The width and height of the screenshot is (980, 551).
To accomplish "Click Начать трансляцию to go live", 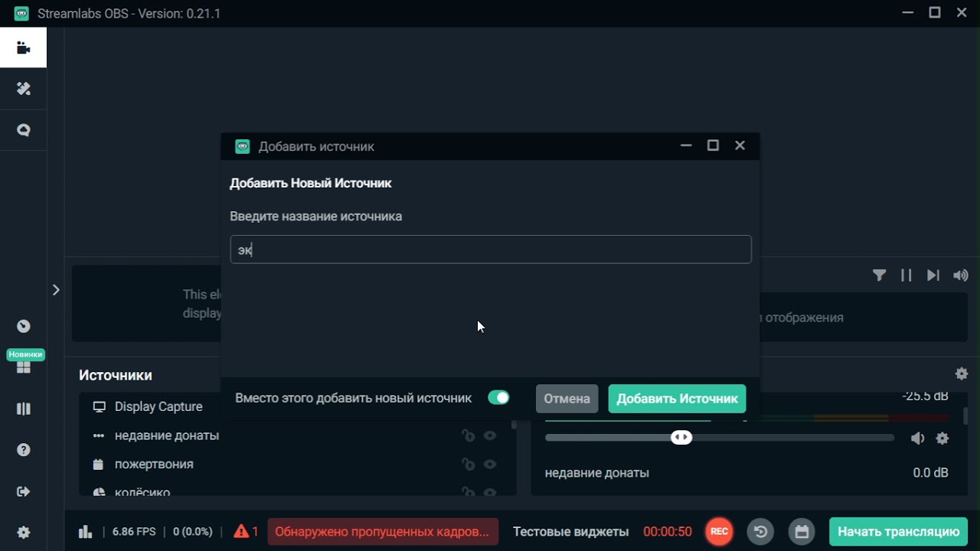I will coord(898,532).
